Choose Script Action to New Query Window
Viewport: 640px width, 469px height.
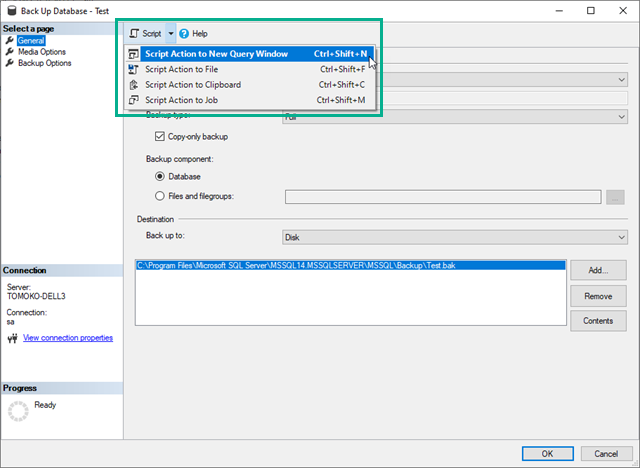249,54
